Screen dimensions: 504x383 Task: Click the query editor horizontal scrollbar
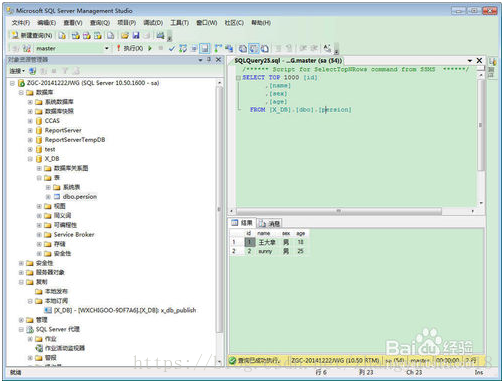pos(339,211)
